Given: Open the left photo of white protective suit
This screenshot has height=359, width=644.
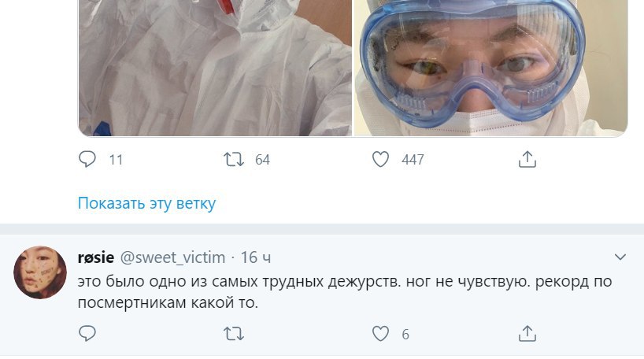Looking at the screenshot, I should (x=215, y=68).
